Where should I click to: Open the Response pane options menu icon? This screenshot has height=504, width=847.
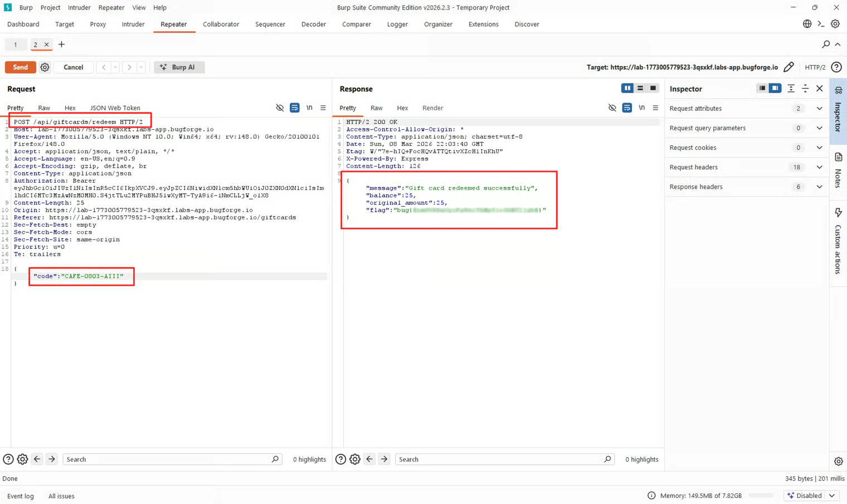(x=655, y=108)
